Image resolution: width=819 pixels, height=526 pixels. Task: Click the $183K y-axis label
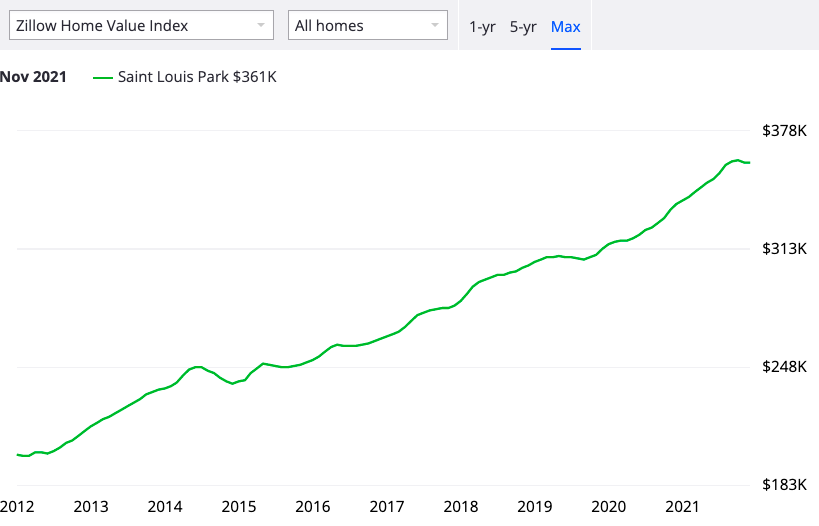click(785, 485)
